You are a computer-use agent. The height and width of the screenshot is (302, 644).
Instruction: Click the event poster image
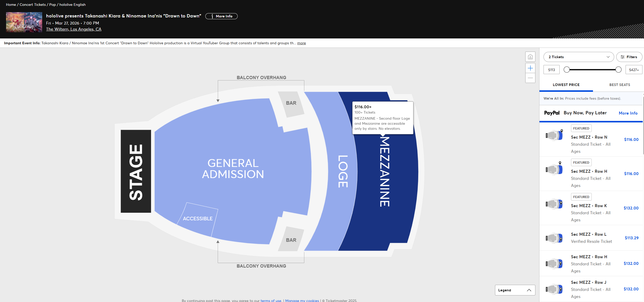coord(24,22)
